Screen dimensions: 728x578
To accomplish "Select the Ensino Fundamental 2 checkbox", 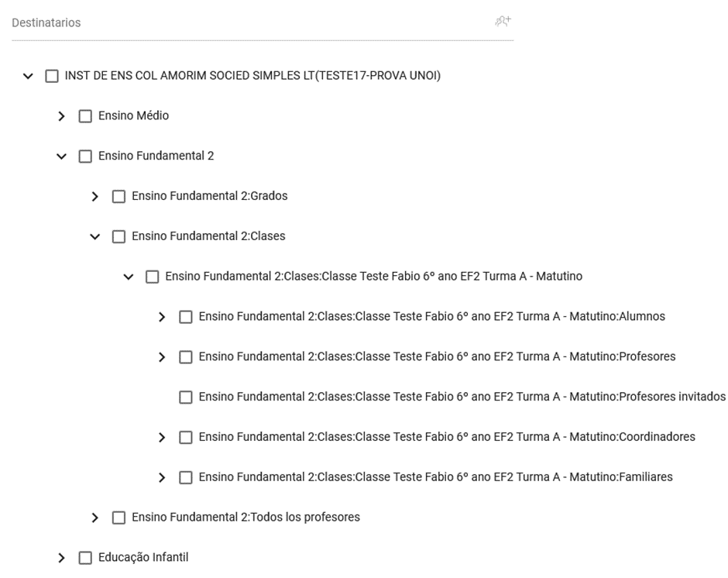I will click(85, 157).
